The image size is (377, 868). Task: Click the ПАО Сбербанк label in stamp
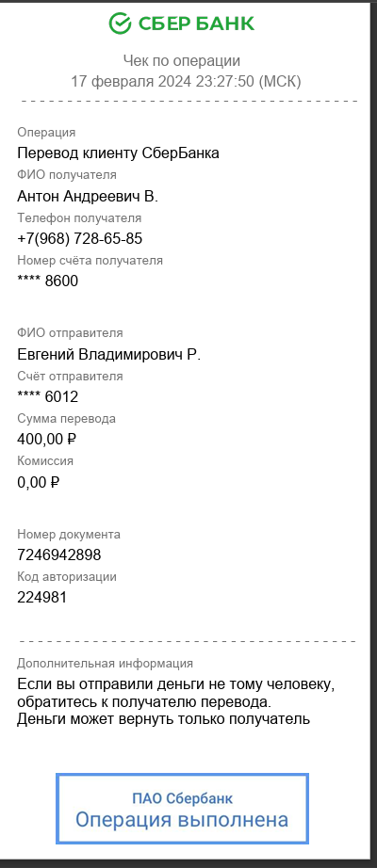[x=182, y=798]
